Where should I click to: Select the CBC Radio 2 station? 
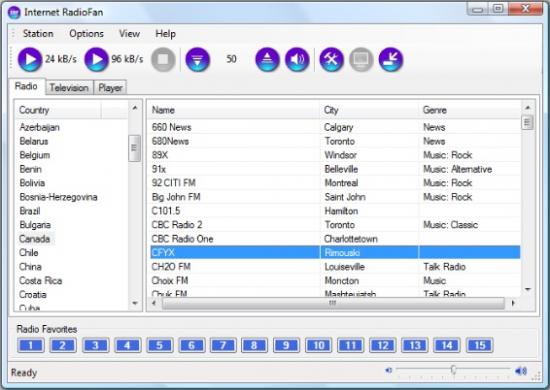(x=335, y=225)
